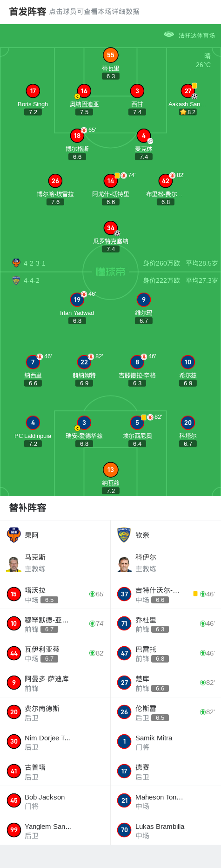The image size is (221, 868).
Task: Open 麦克休 number 4 red badge
Action: point(144,136)
